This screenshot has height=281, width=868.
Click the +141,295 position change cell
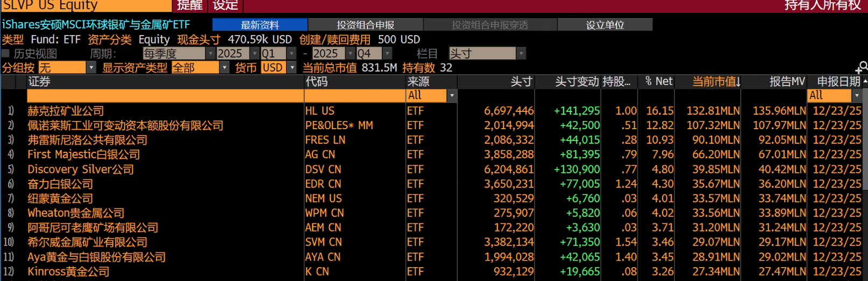(577, 111)
